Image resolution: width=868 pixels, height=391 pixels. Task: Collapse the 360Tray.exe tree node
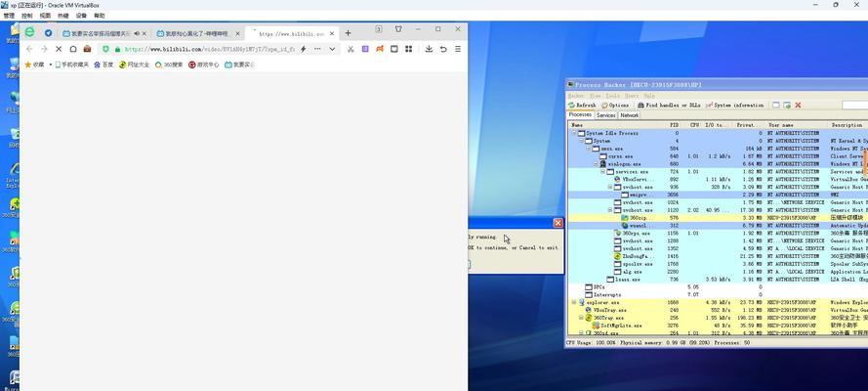pyautogui.click(x=582, y=319)
